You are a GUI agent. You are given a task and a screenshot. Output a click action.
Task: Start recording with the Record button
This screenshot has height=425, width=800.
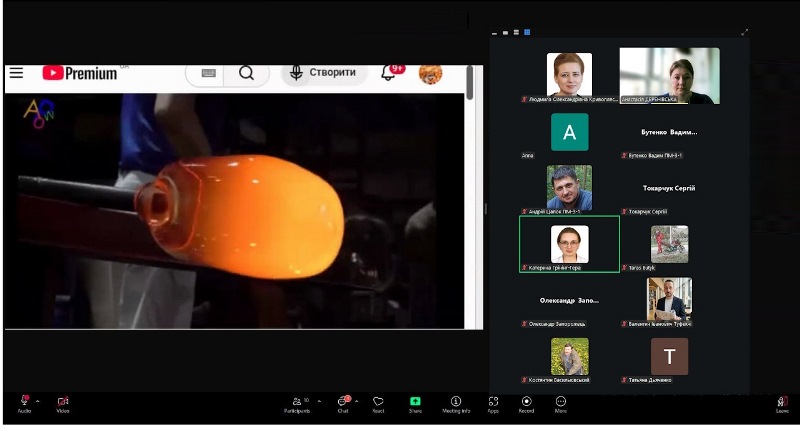527,403
